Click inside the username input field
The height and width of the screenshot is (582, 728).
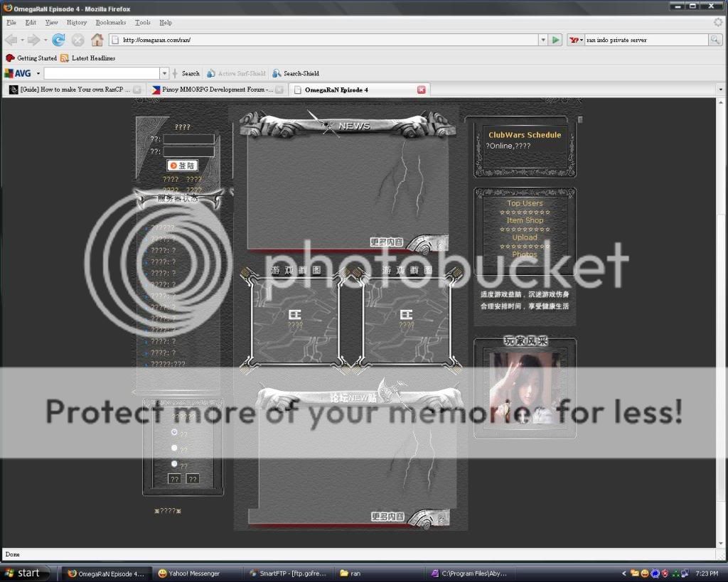point(188,139)
